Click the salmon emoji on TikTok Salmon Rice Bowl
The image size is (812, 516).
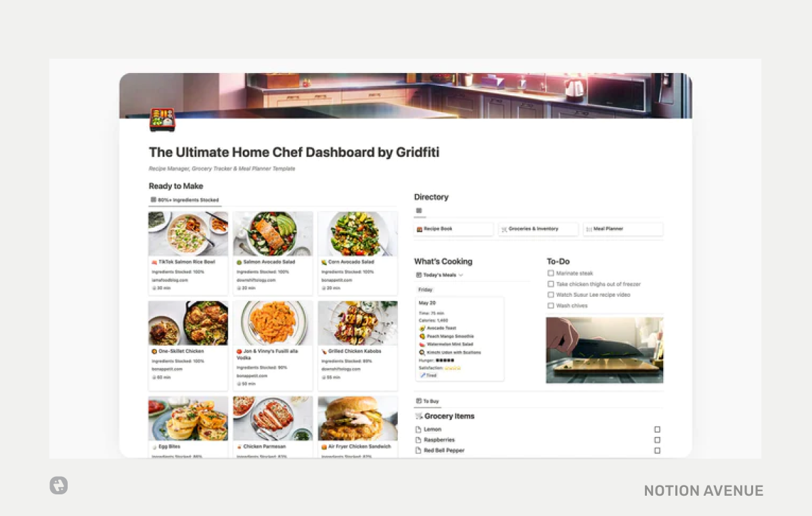(x=154, y=262)
